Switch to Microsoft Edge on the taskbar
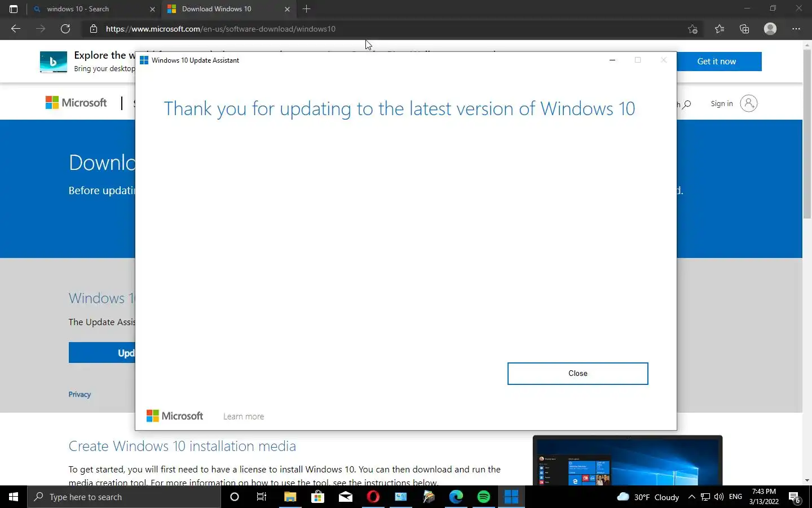The width and height of the screenshot is (812, 508). coord(456,497)
